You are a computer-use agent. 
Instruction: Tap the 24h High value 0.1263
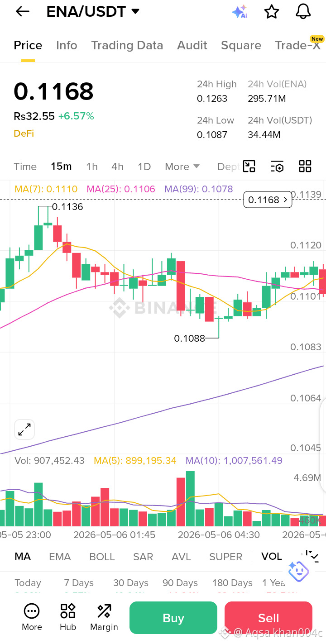pyautogui.click(x=212, y=99)
